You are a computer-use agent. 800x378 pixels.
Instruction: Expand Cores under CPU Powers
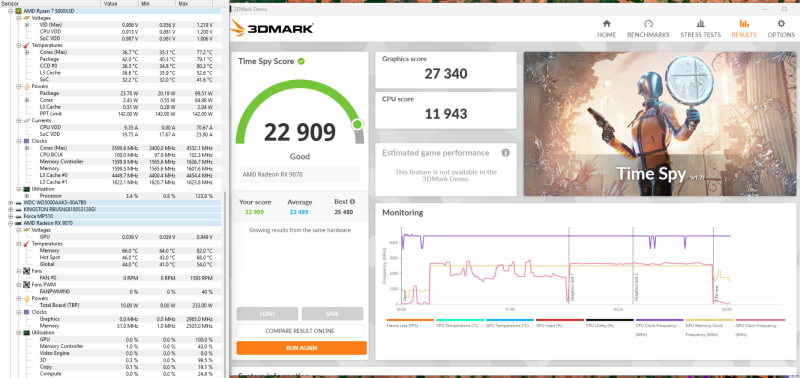(x=27, y=100)
